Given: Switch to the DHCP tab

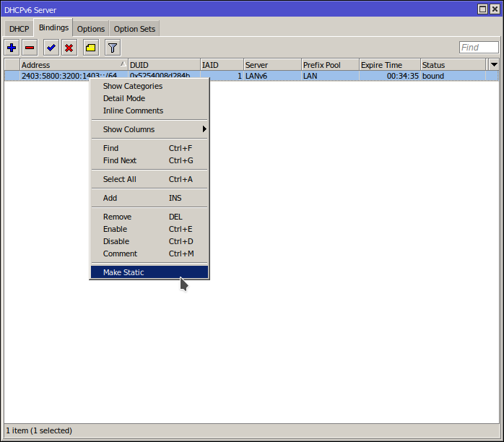Looking at the screenshot, I should click(19, 29).
